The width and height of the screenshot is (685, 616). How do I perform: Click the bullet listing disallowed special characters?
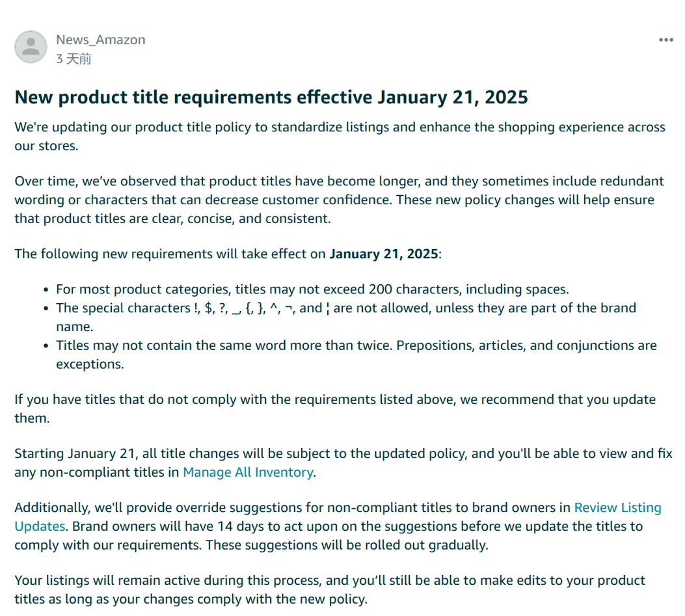pyautogui.click(x=346, y=317)
